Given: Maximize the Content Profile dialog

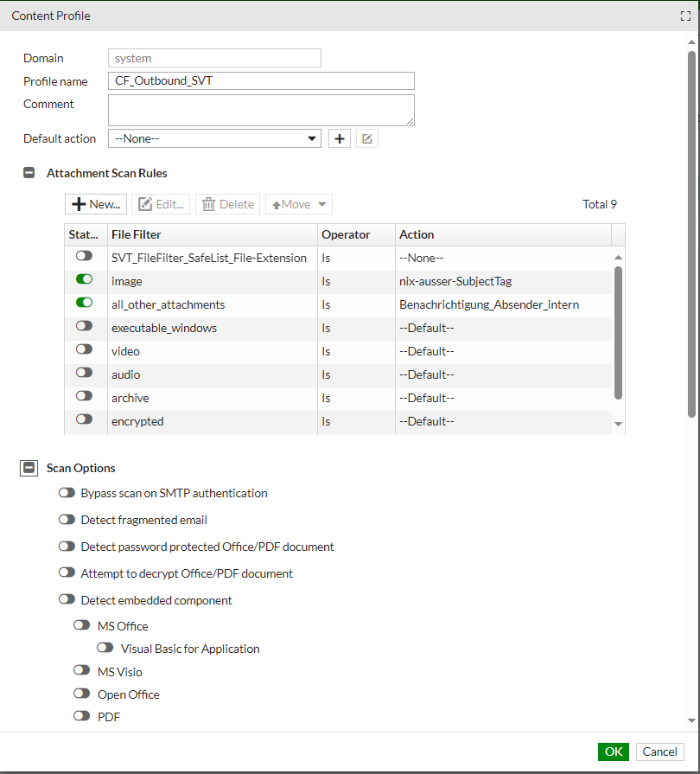Looking at the screenshot, I should click(x=686, y=16).
